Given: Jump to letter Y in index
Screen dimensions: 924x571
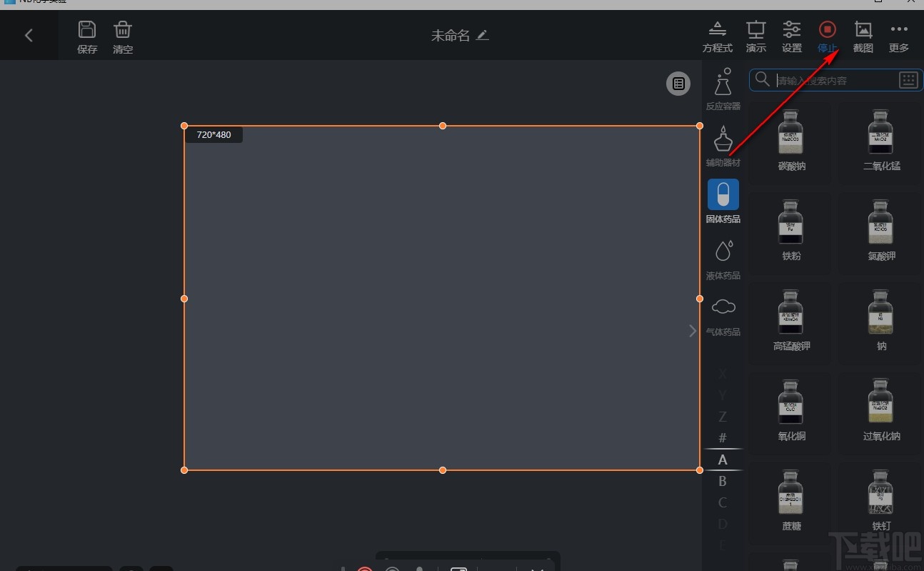Looking at the screenshot, I should click(x=723, y=395).
